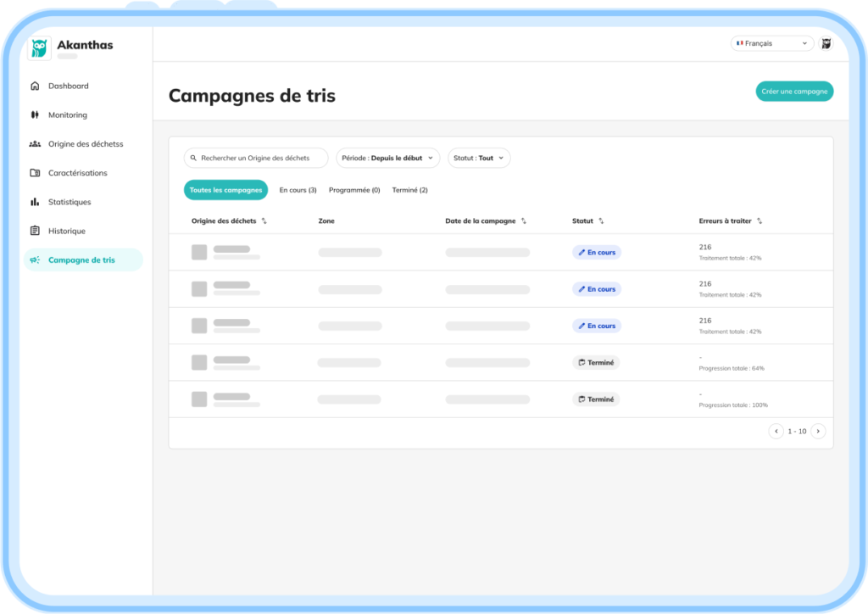Click the Caractérisations folder icon
The width and height of the screenshot is (868, 614).
35,173
